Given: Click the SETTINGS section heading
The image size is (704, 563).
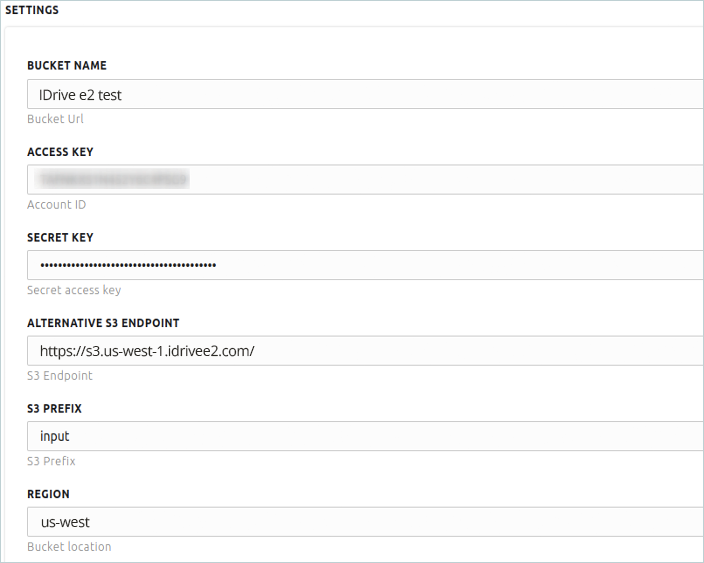Looking at the screenshot, I should pos(33,10).
